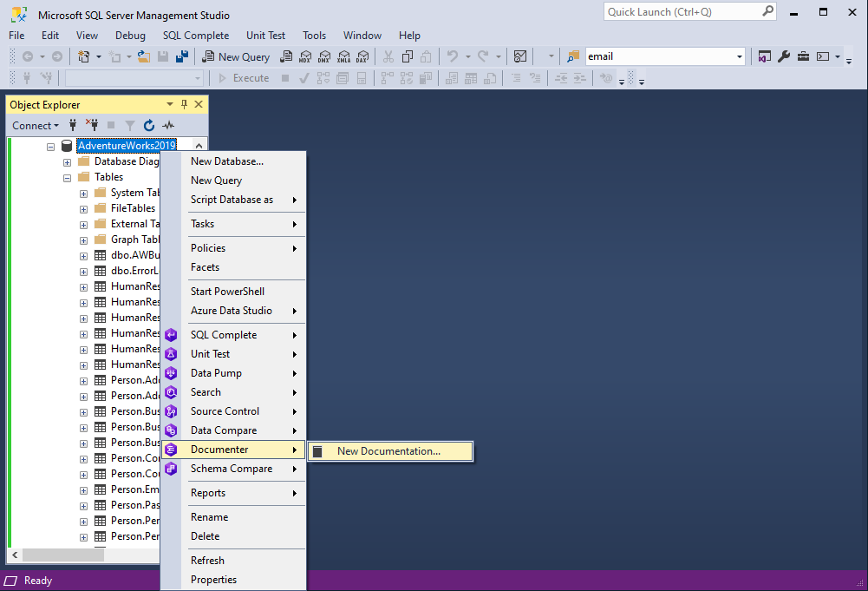Open the File menu
This screenshot has width=868, height=591.
16,36
